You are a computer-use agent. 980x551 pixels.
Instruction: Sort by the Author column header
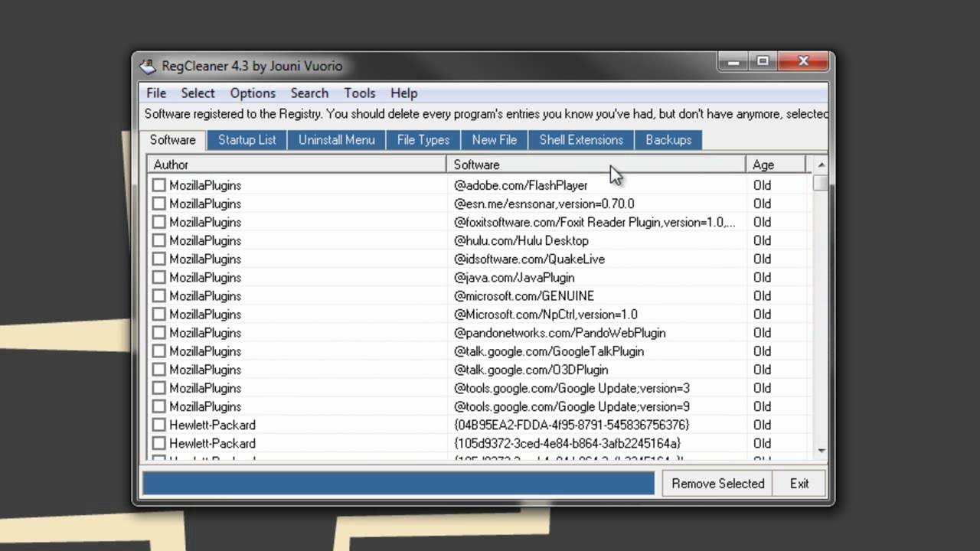pyautogui.click(x=296, y=165)
